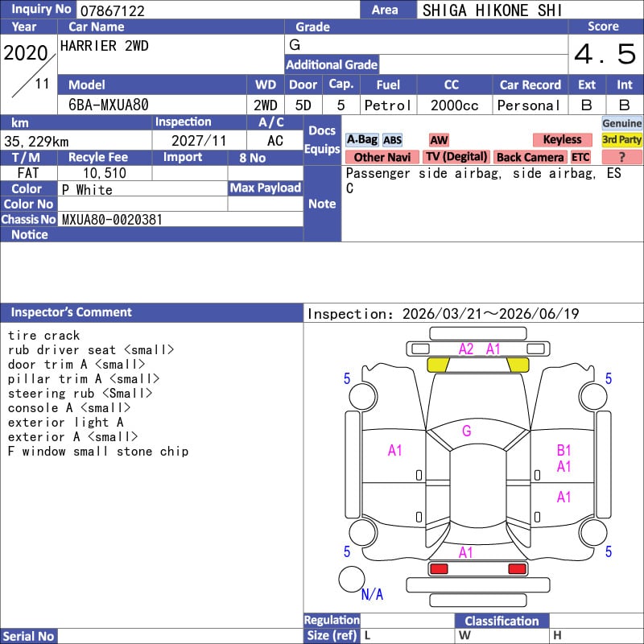The height and width of the screenshot is (644, 644).
Task: Select the Keyless equipment badge
Action: coord(562,140)
